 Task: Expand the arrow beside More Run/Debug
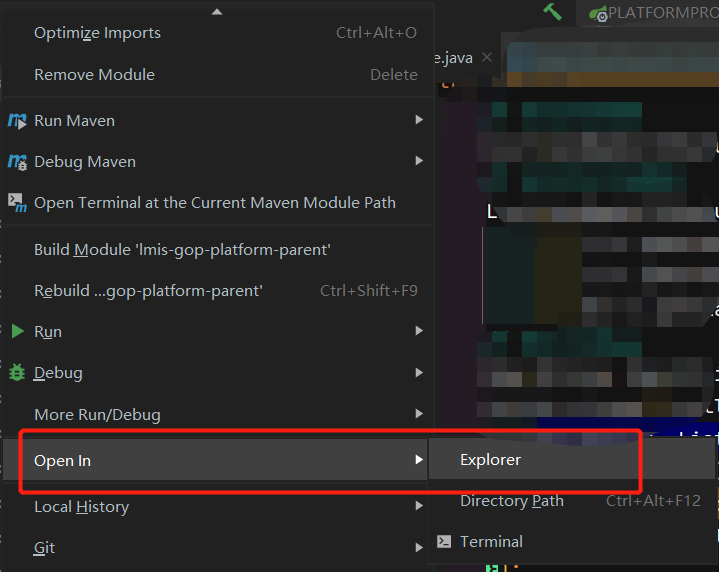(x=419, y=414)
